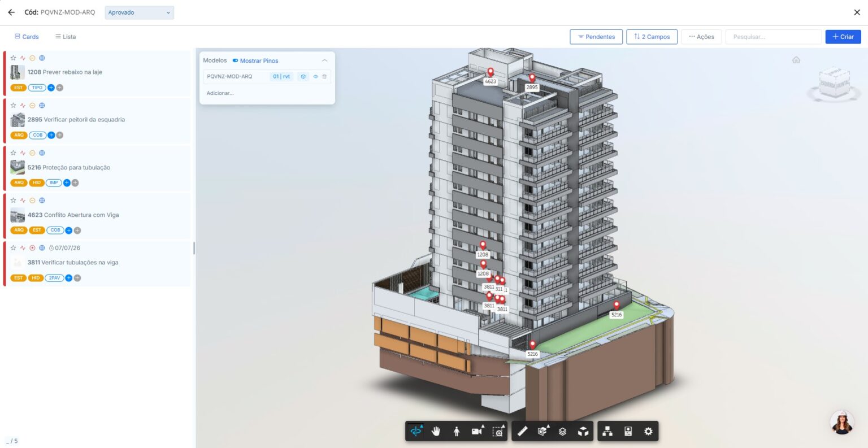
Task: Enter first person walk mode
Action: click(x=456, y=431)
